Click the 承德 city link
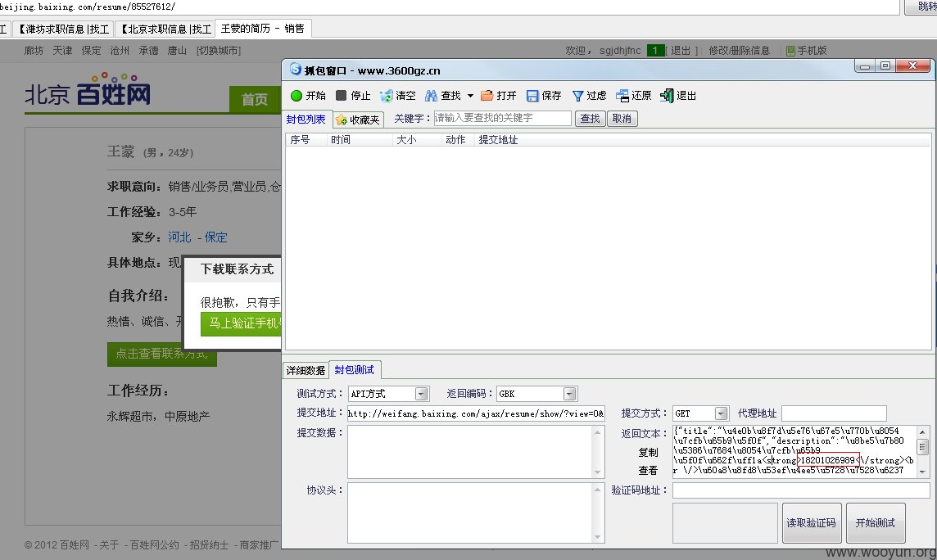Image resolution: width=937 pixels, height=560 pixels. pyautogui.click(x=148, y=51)
